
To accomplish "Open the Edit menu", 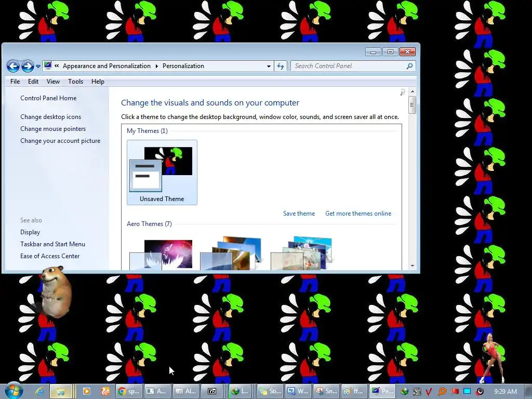I will coord(33,82).
